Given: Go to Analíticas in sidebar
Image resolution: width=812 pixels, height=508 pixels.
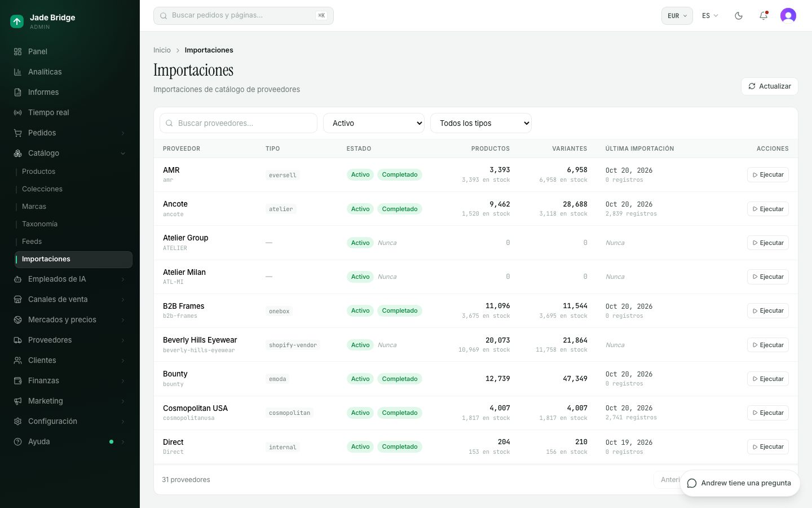Looking at the screenshot, I should click(70, 72).
